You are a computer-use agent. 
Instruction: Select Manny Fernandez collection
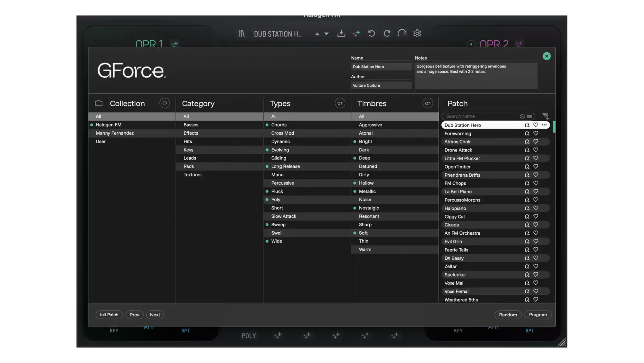click(132, 133)
